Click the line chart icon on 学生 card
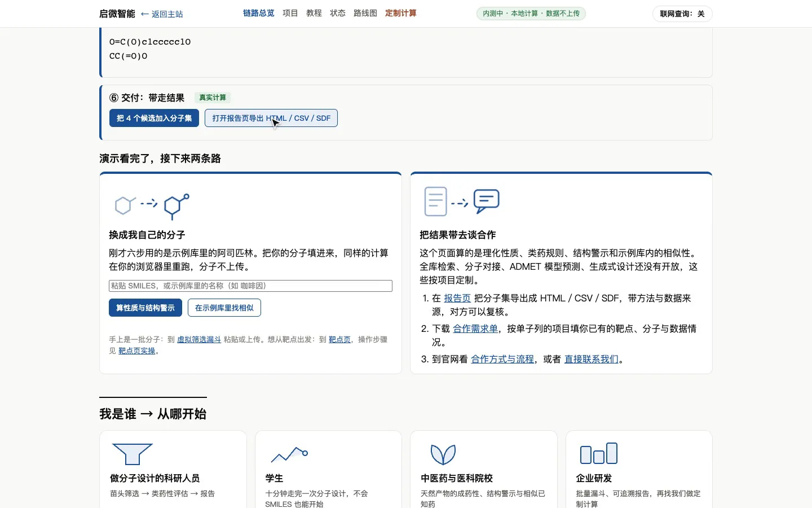Screen dimensions: 812x508 [x=289, y=454]
